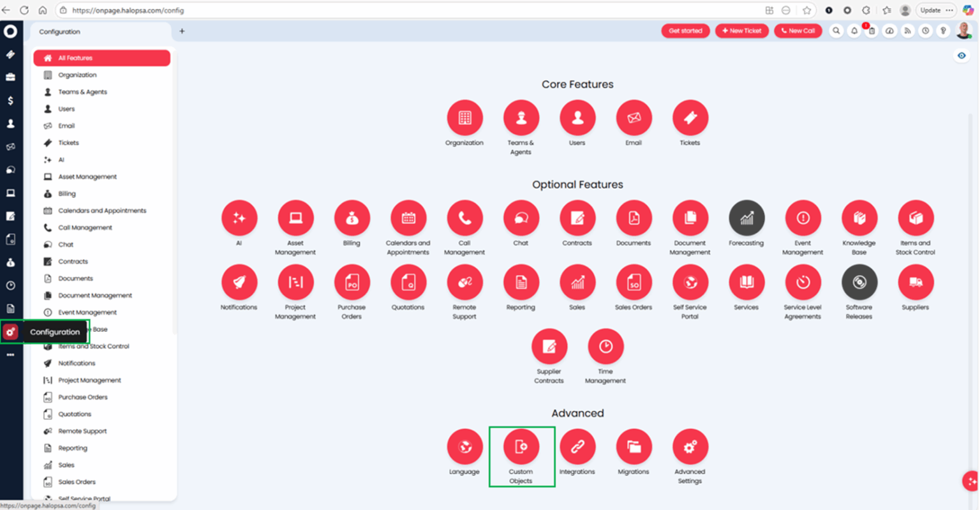Click the New Call button
The width and height of the screenshot is (980, 510).
[798, 31]
